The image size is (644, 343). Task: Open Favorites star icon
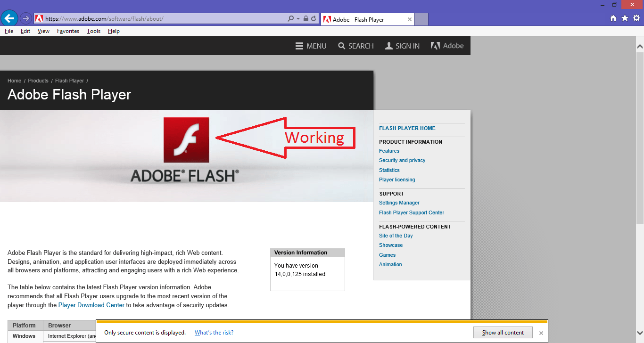(x=625, y=18)
